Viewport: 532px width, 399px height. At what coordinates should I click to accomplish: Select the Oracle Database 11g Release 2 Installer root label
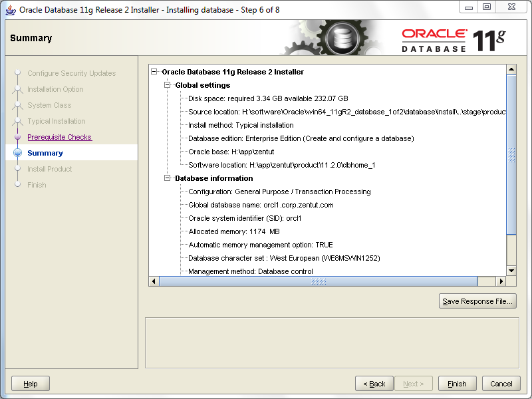tap(233, 72)
